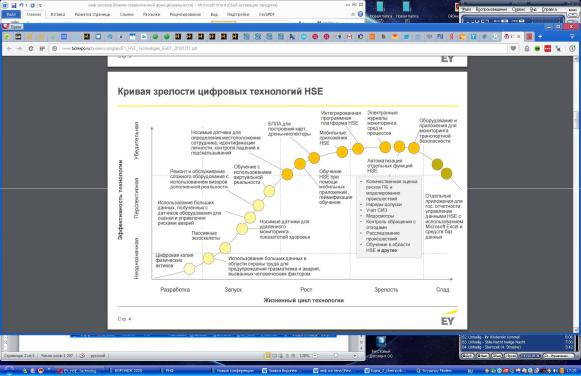Open the Сервис menu in the media player
This screenshot has width=581, height=376.
pyautogui.click(x=518, y=9)
